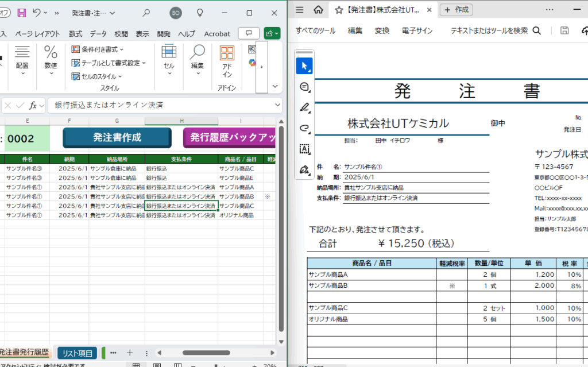The image size is (588, 367).
Task: Open すべてのツール in Acrobat
Action: coord(315,31)
